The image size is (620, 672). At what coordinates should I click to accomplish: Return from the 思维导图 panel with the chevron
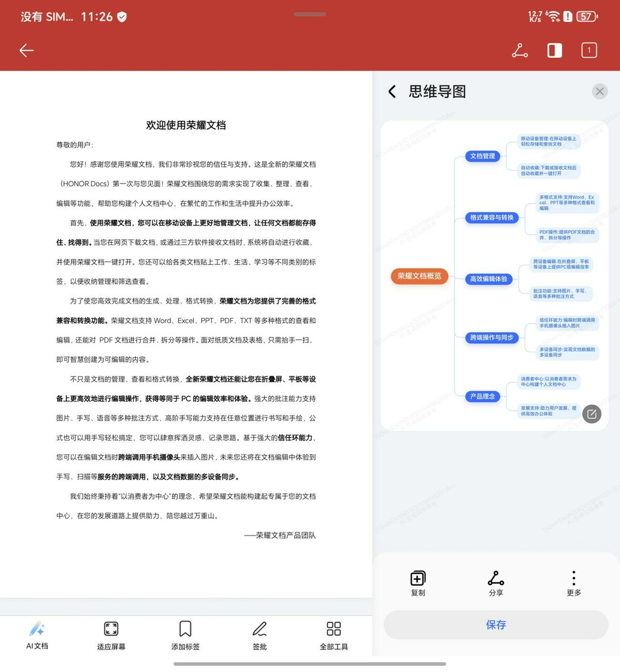pyautogui.click(x=392, y=91)
